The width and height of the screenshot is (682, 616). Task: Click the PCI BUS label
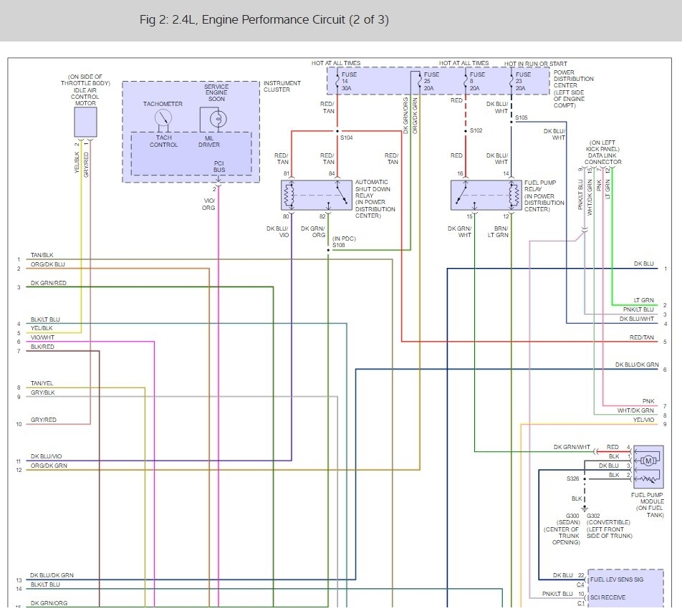[219, 166]
